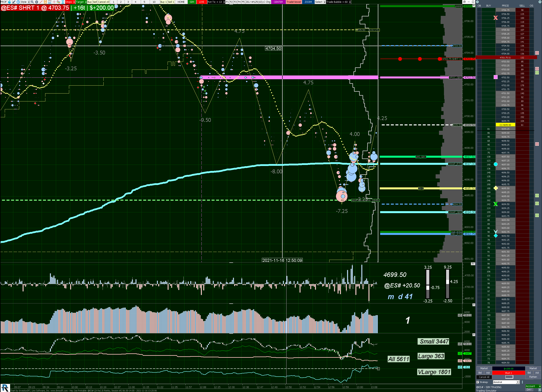Click the PROF toolbar item

tap(4, 2)
